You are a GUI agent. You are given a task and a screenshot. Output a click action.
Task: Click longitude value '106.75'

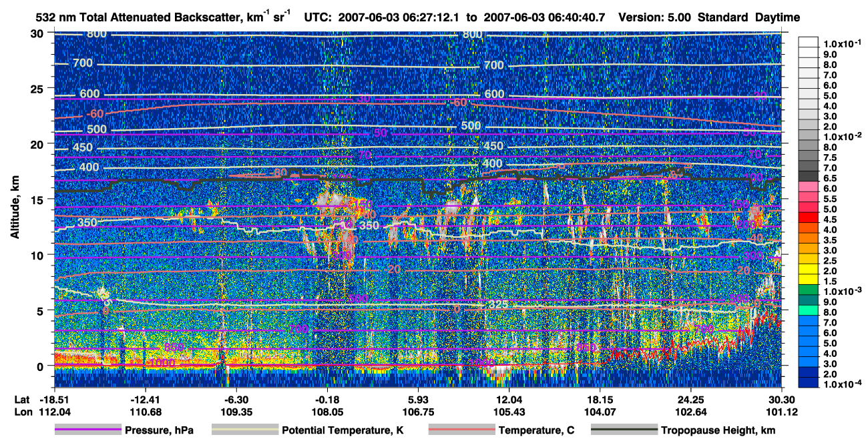pos(418,412)
